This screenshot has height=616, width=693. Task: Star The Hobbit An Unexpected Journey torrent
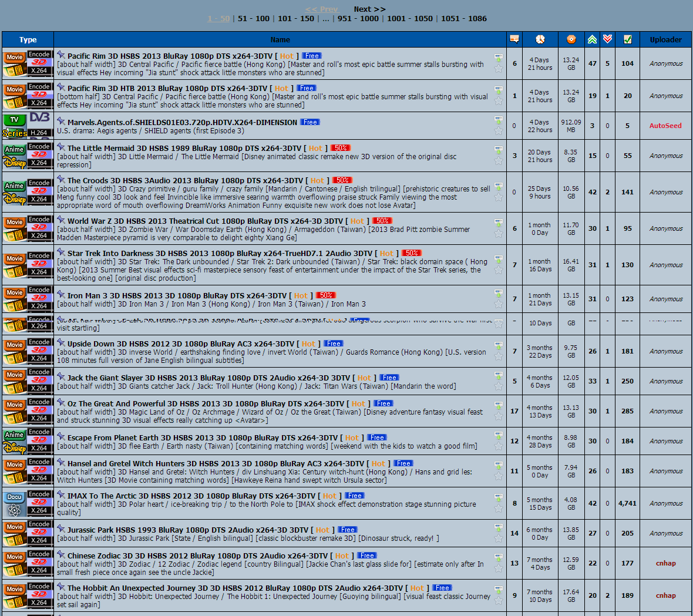(499, 601)
